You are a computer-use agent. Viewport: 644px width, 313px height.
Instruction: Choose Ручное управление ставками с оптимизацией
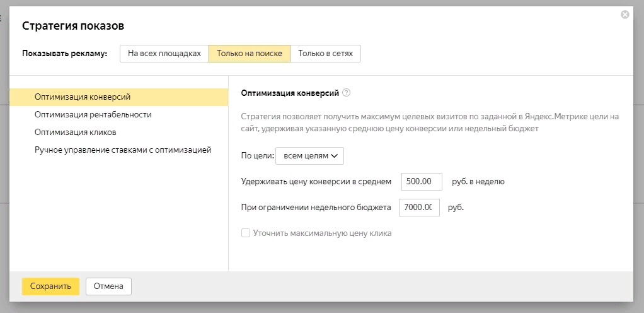point(123,150)
